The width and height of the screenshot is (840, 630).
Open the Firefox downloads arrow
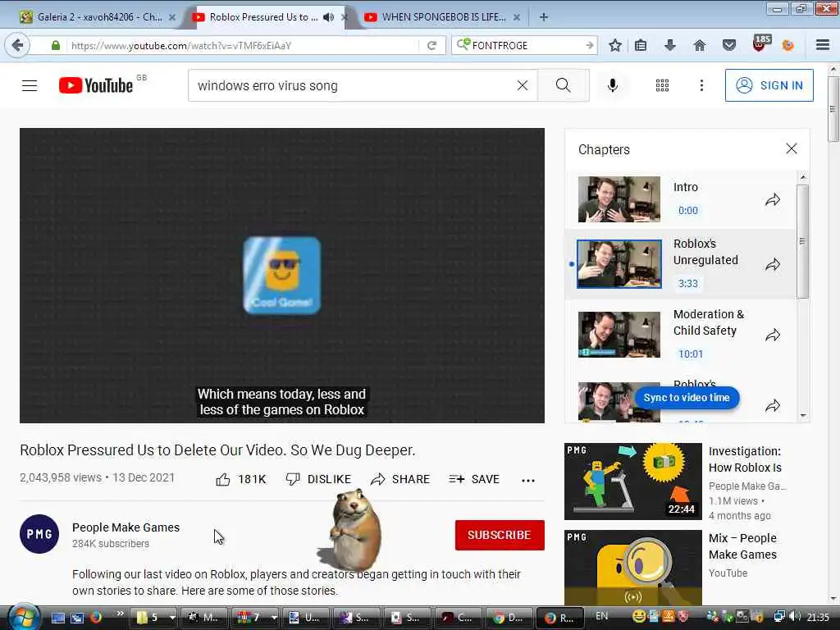pyautogui.click(x=669, y=46)
